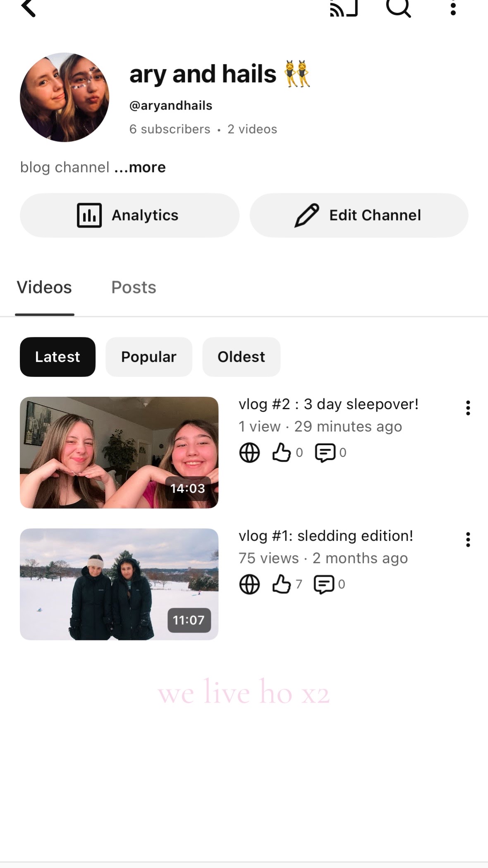This screenshot has width=488, height=868.
Task: Tap the globe visibility icon for vlog #1
Action: click(x=249, y=584)
